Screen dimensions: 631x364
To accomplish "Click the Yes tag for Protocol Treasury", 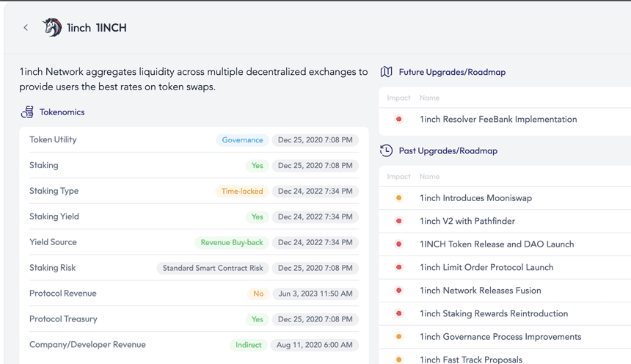I will tap(257, 319).
